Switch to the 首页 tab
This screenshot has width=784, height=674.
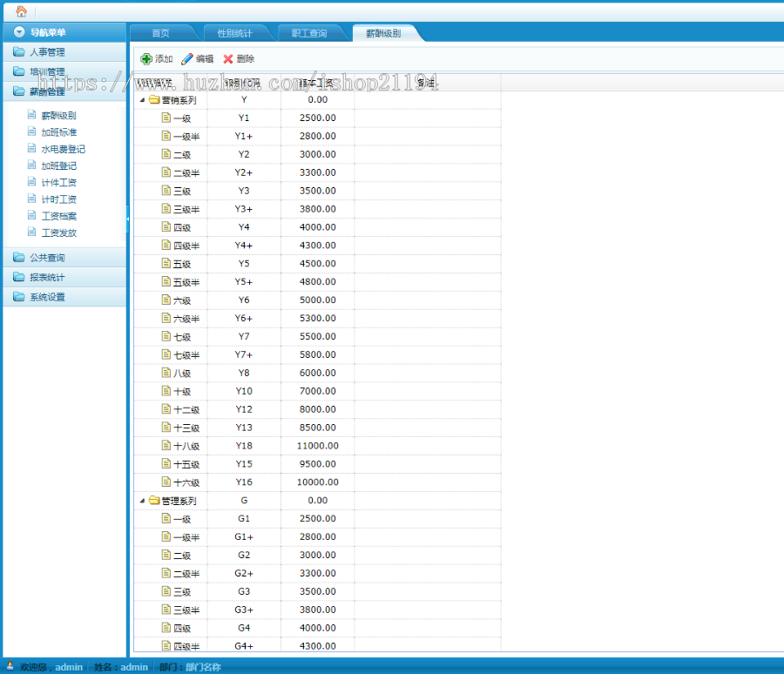(x=161, y=33)
